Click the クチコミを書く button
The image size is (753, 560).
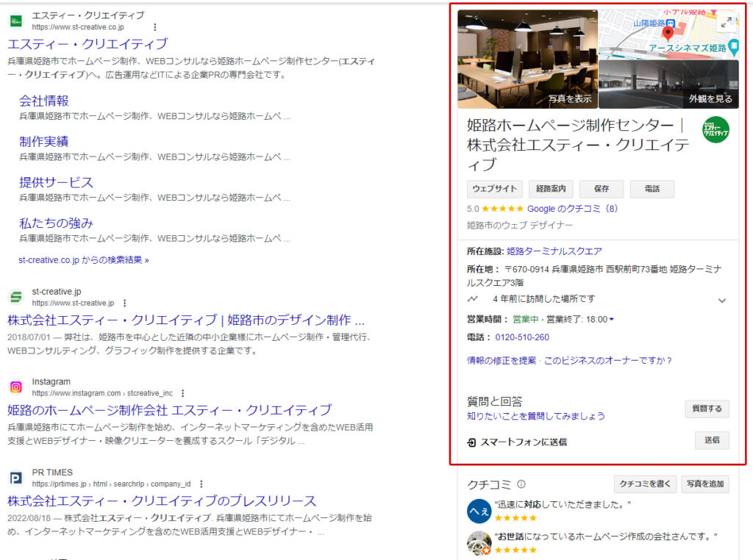pos(645,484)
